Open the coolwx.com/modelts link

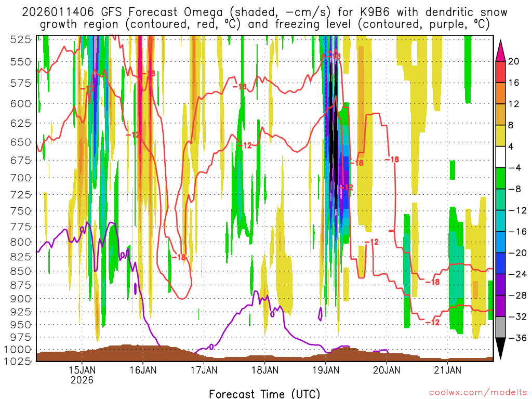coord(478,393)
